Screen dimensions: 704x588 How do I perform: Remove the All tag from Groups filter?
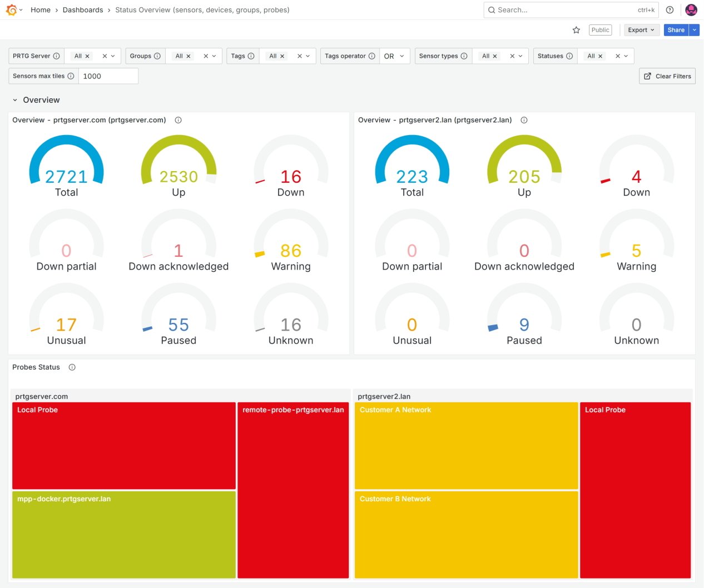point(189,56)
